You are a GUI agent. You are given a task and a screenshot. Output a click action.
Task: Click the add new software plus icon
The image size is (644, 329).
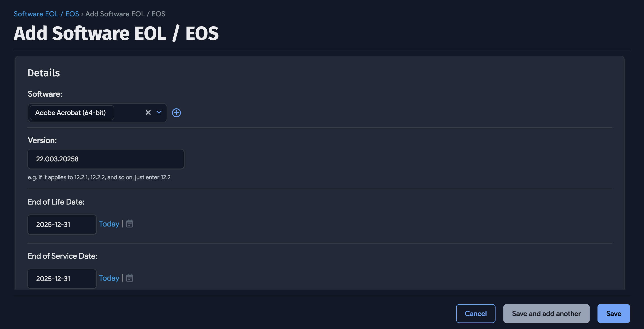pos(176,113)
